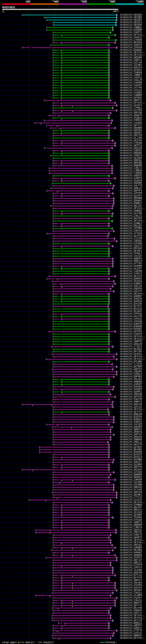Click the UniRef100_A8IQH3 hit label
The image size is (146, 644).
point(131,25)
